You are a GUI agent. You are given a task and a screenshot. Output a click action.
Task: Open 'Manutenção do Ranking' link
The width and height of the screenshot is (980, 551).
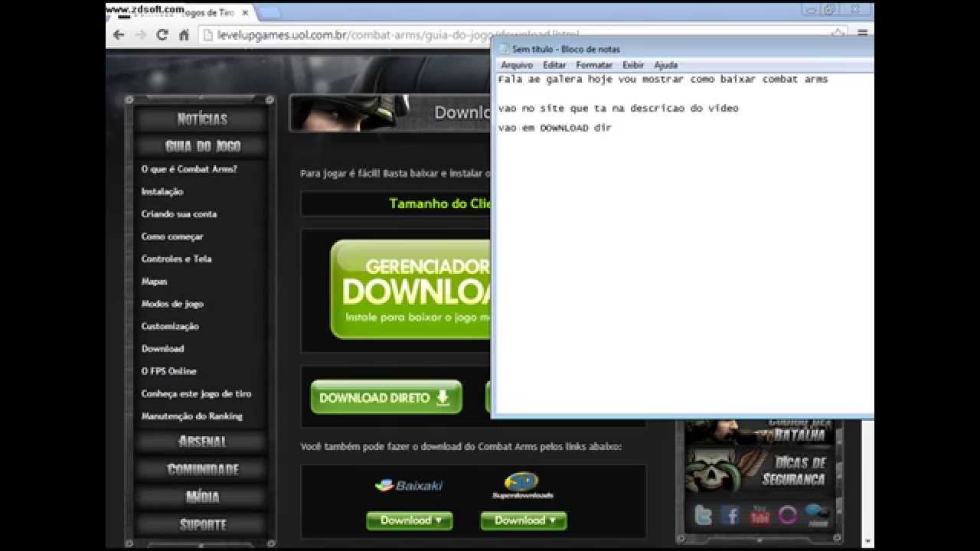(x=191, y=416)
